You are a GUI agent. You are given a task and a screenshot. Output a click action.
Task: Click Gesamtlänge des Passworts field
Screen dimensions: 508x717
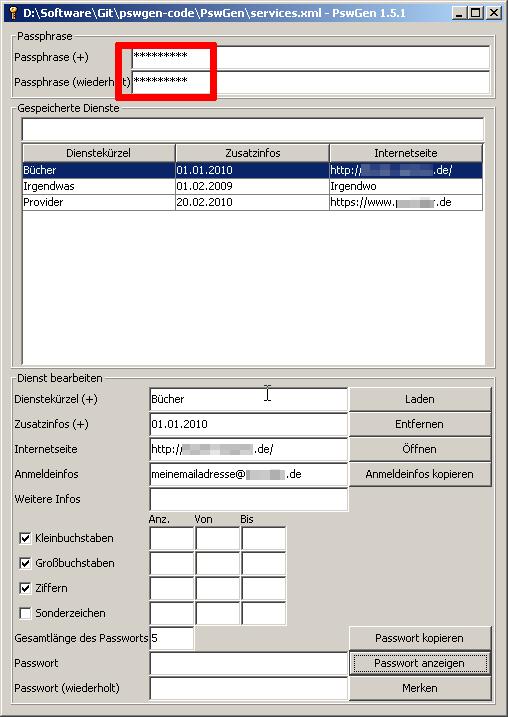click(x=172, y=638)
